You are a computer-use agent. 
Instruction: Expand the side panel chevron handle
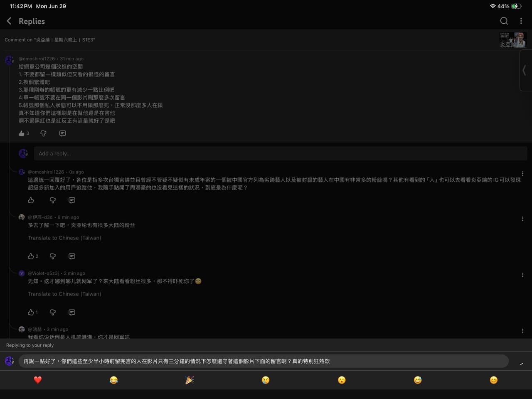525,70
